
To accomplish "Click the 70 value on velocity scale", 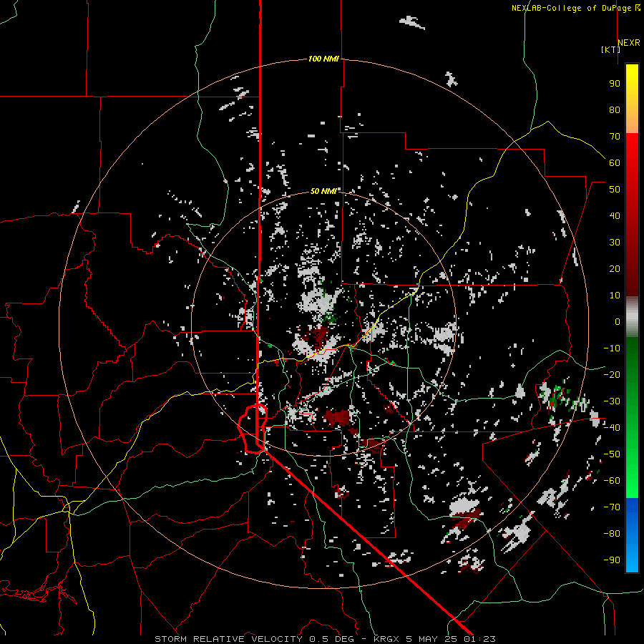I will 615,137.
